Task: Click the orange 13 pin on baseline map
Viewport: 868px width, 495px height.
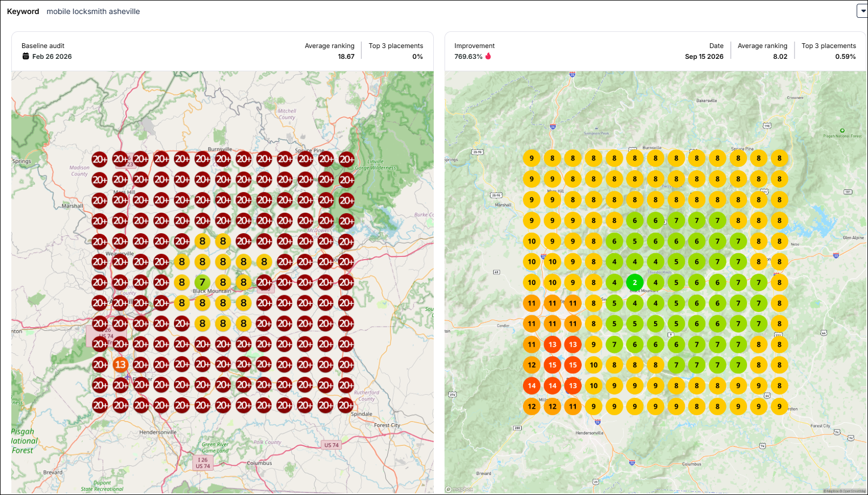Action: [120, 364]
